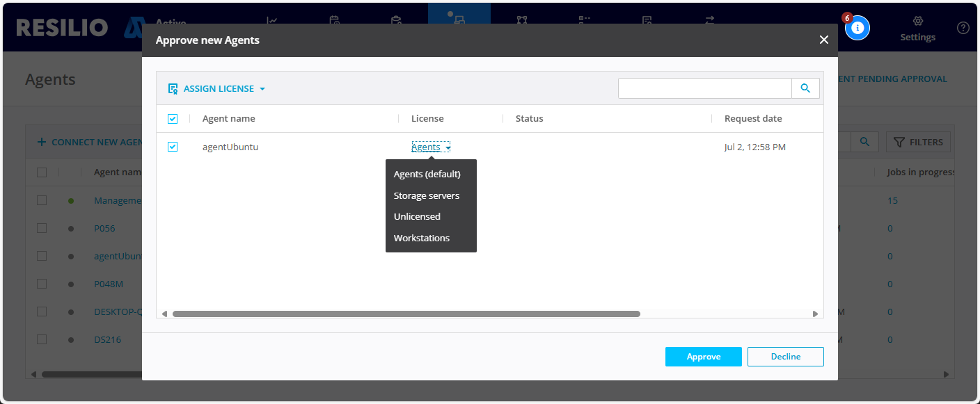Click the help question mark icon
This screenshot has height=404, width=980.
point(963,28)
